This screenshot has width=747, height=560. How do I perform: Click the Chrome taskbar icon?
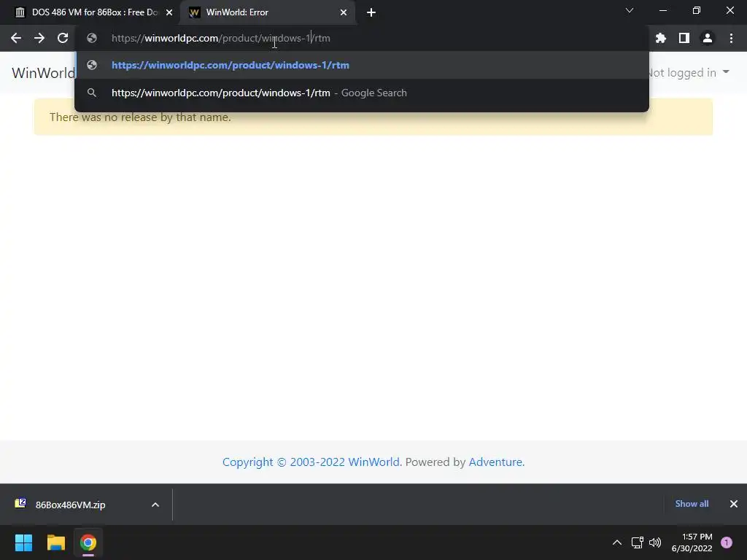(x=88, y=542)
